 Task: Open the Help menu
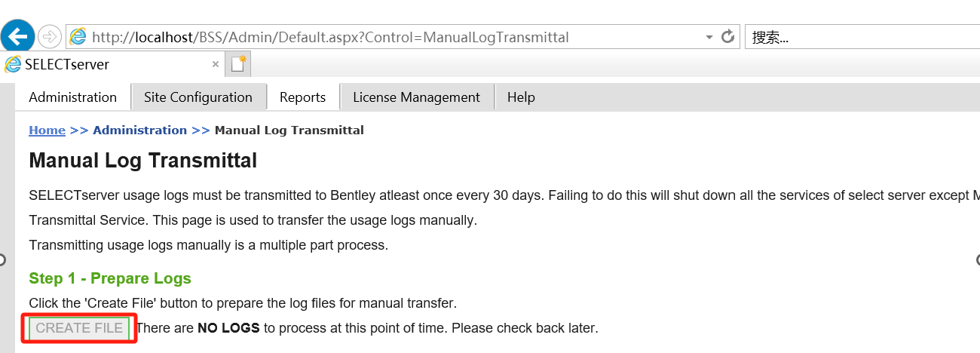point(521,97)
